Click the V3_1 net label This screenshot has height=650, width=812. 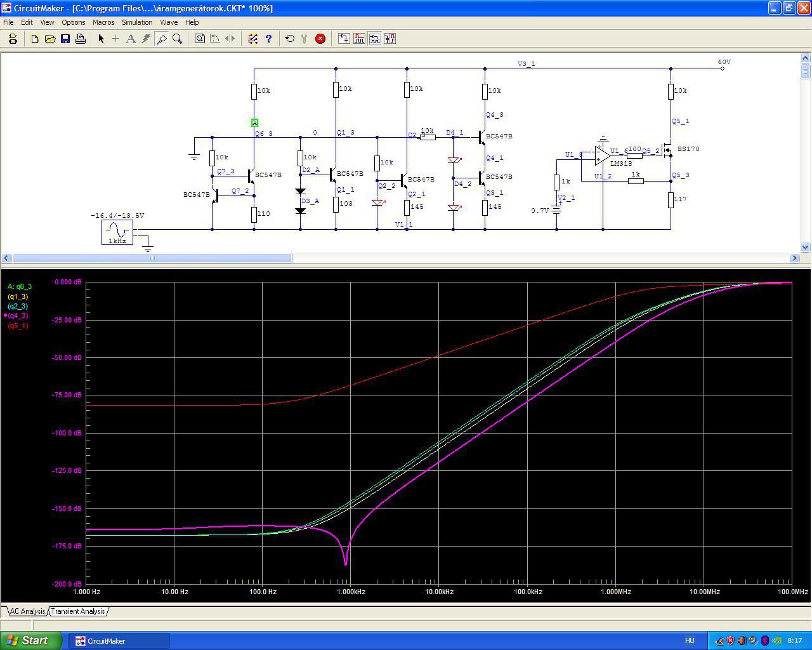(526, 64)
